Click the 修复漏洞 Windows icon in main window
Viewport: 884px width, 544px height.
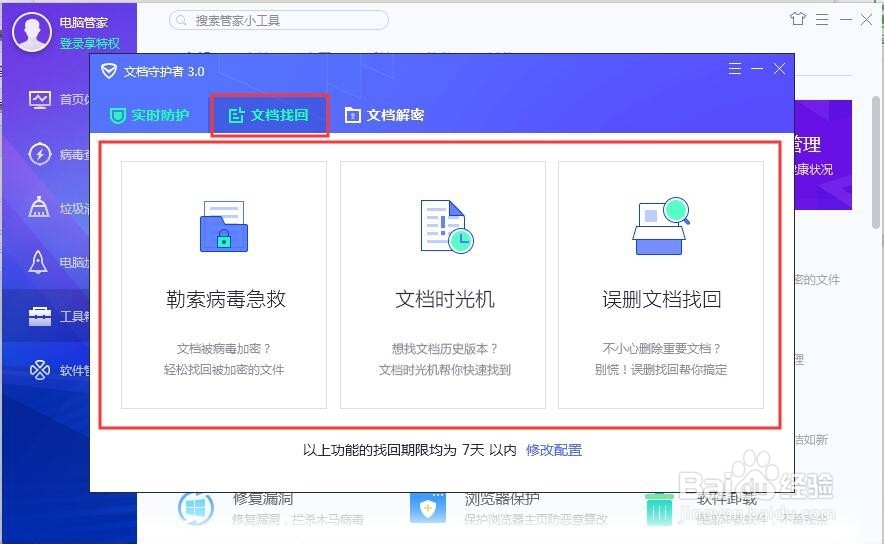click(196, 508)
